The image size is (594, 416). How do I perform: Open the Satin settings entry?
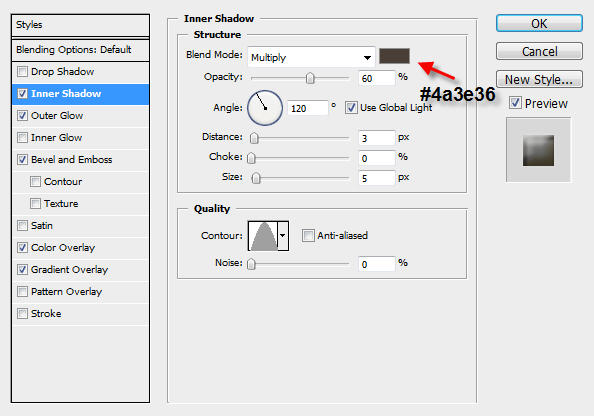42,226
